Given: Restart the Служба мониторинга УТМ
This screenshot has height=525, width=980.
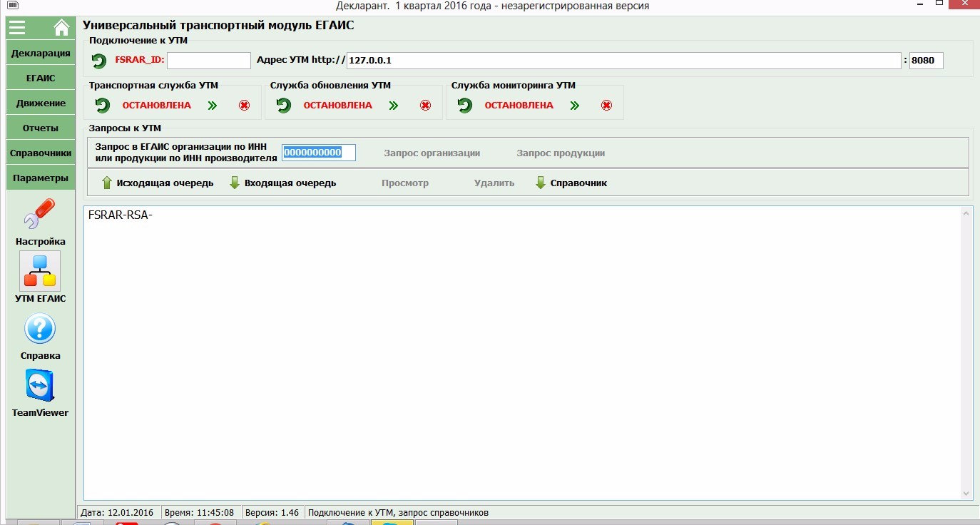Looking at the screenshot, I should click(x=465, y=106).
